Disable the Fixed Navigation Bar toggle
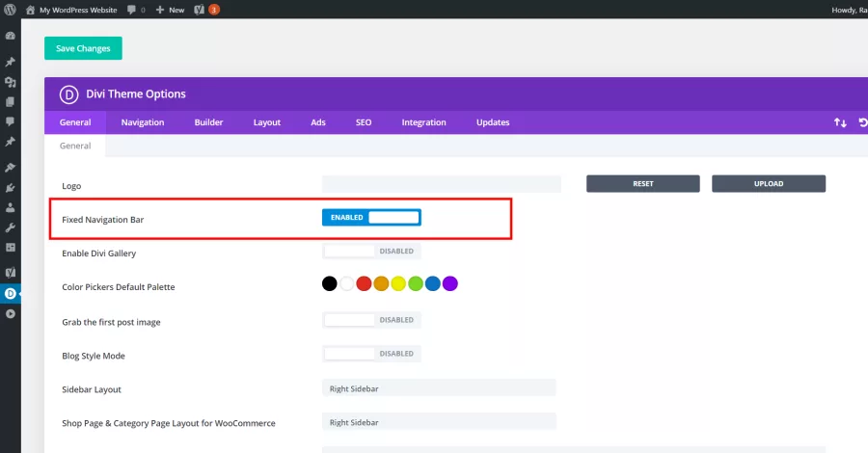The image size is (868, 453). pos(371,218)
